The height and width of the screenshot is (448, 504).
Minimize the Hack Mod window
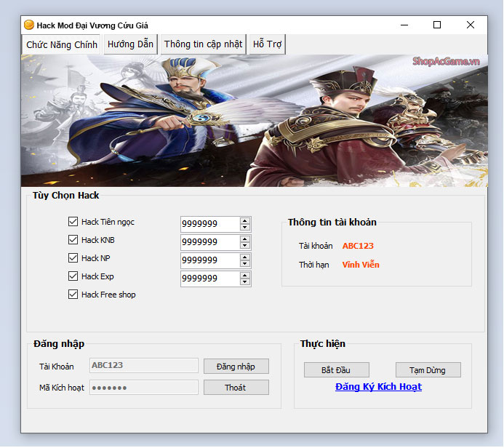[x=404, y=25]
